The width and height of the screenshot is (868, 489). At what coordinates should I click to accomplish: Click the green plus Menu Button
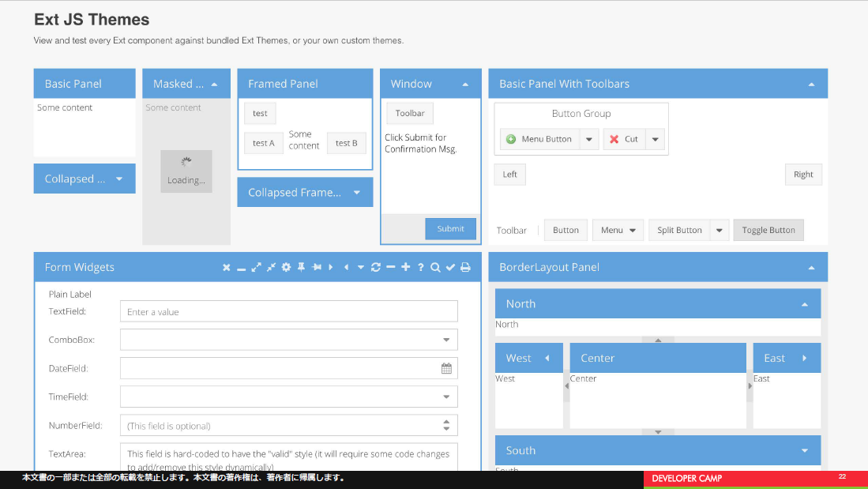[x=539, y=139]
